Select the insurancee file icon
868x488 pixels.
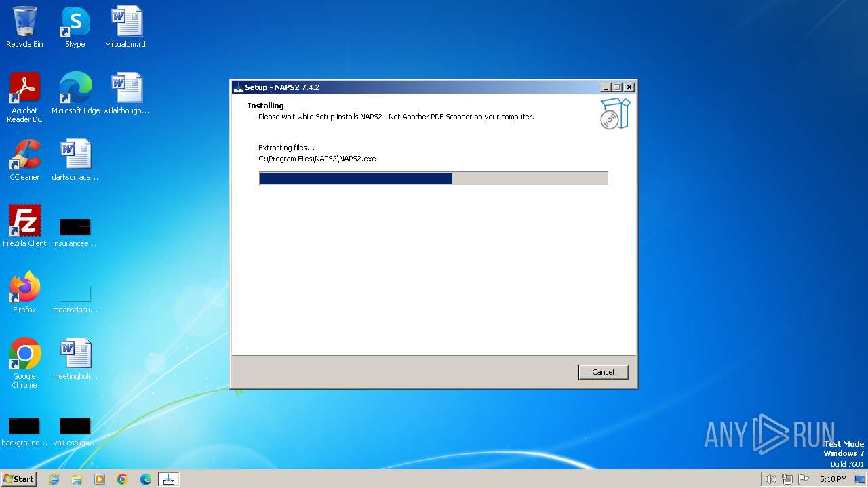point(75,231)
